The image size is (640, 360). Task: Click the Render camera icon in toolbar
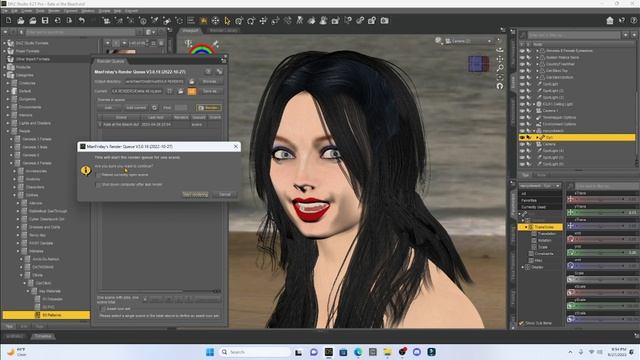[384, 20]
